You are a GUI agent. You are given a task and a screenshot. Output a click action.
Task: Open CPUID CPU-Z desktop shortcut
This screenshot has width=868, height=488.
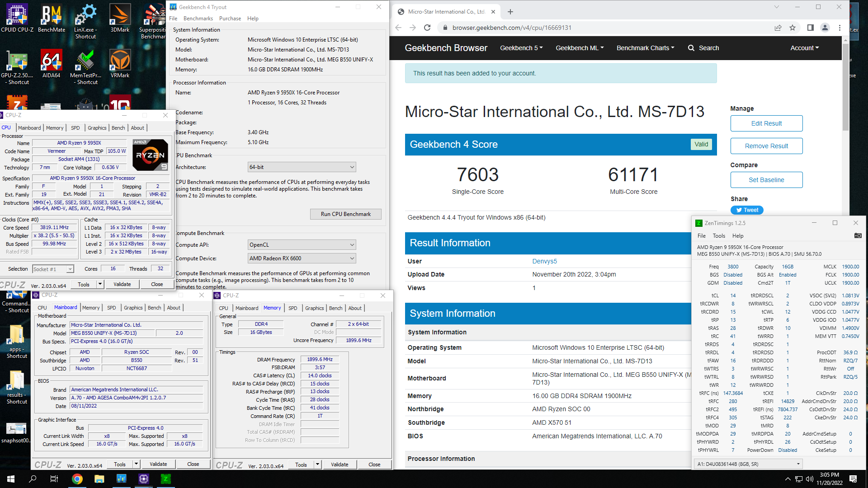click(17, 18)
